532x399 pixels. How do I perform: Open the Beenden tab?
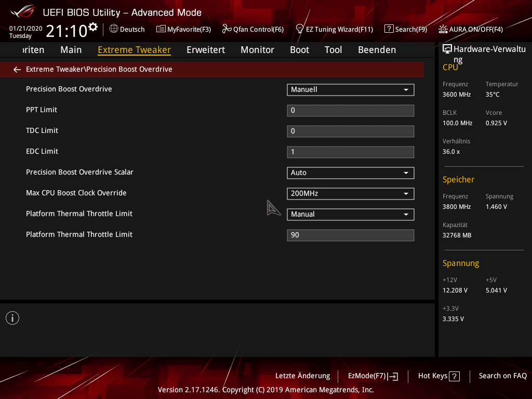pos(377,50)
